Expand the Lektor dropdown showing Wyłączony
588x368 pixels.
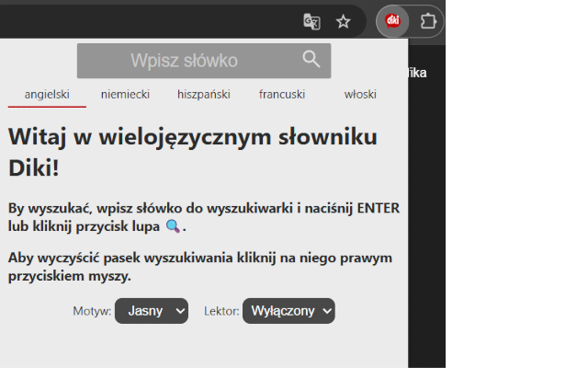(x=288, y=311)
